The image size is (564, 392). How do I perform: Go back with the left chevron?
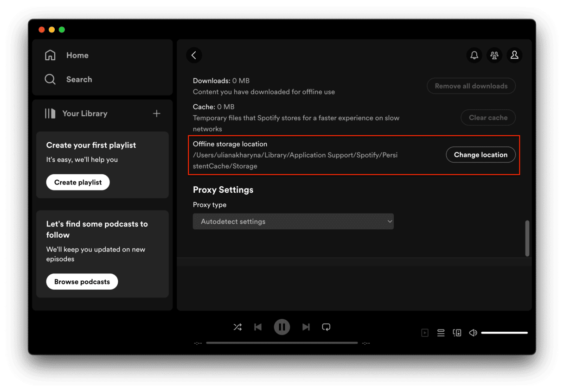click(x=194, y=55)
